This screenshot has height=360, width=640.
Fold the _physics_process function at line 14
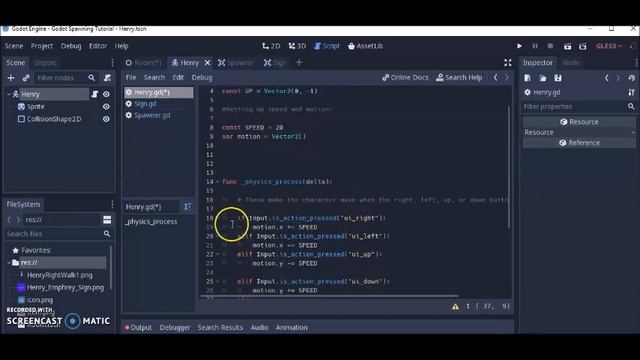click(x=218, y=182)
